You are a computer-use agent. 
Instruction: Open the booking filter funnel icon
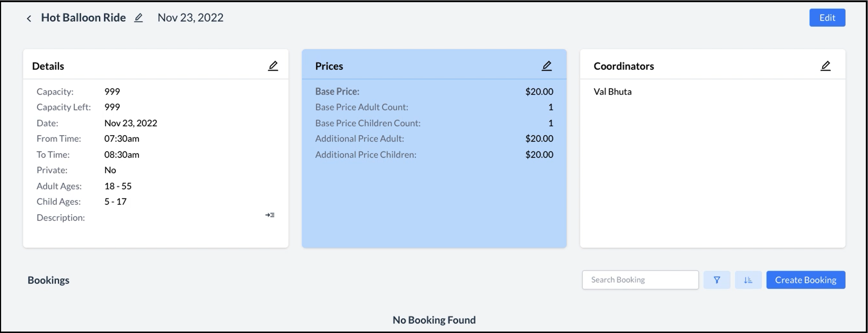717,280
